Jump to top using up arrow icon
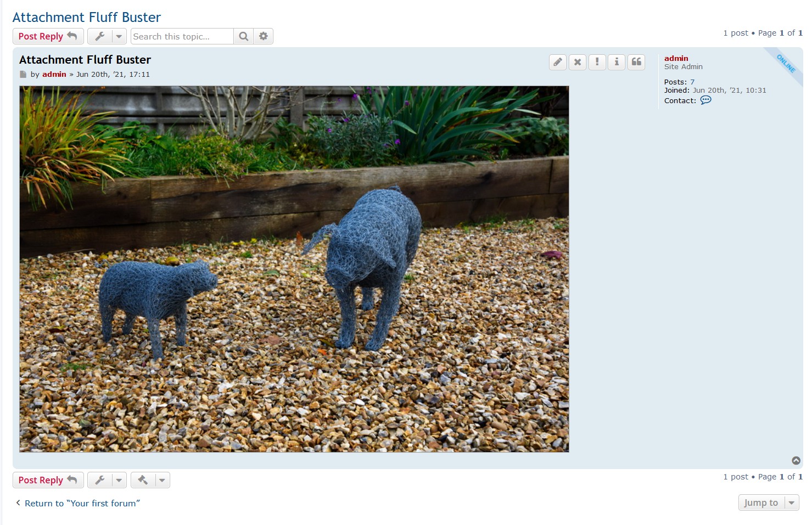Viewport: 812px width, 525px height. pos(796,461)
